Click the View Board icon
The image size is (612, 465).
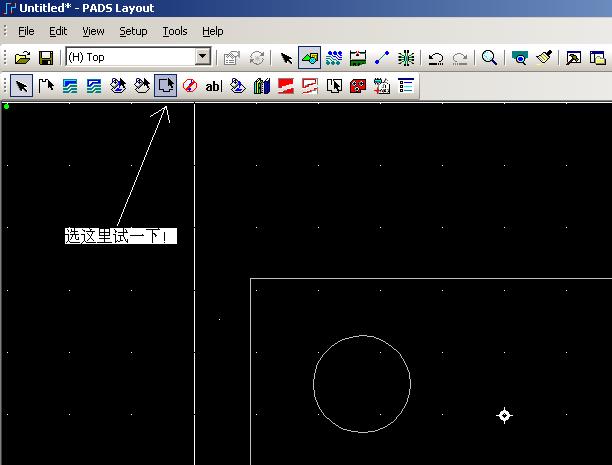519,58
